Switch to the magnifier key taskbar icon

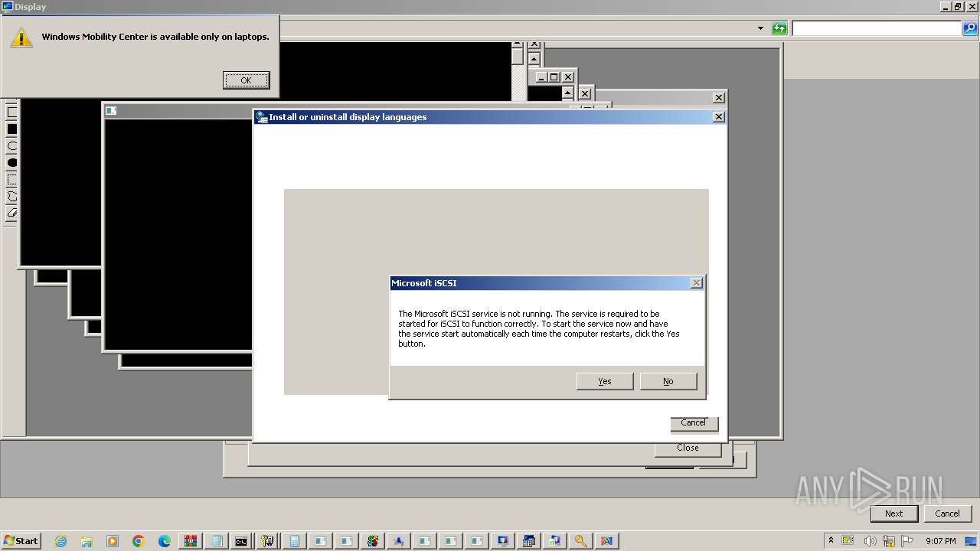tap(580, 541)
